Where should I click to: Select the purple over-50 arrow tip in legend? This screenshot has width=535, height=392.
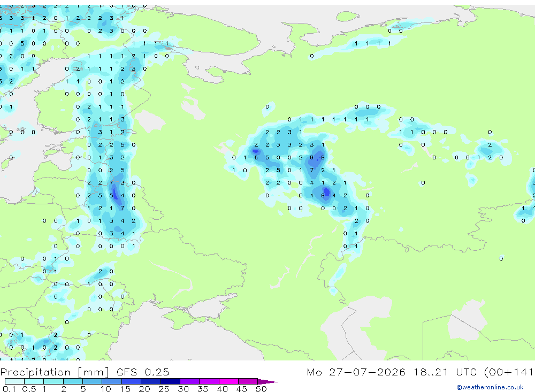[267, 381]
